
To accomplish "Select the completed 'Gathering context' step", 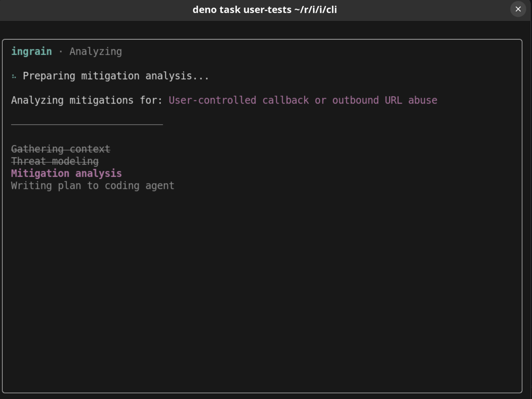I will (x=61, y=149).
